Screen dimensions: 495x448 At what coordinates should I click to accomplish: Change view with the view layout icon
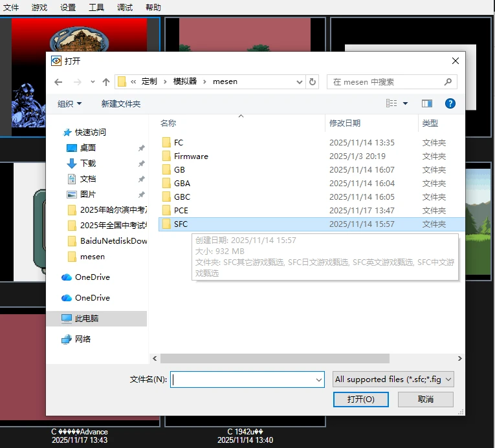[x=391, y=103]
